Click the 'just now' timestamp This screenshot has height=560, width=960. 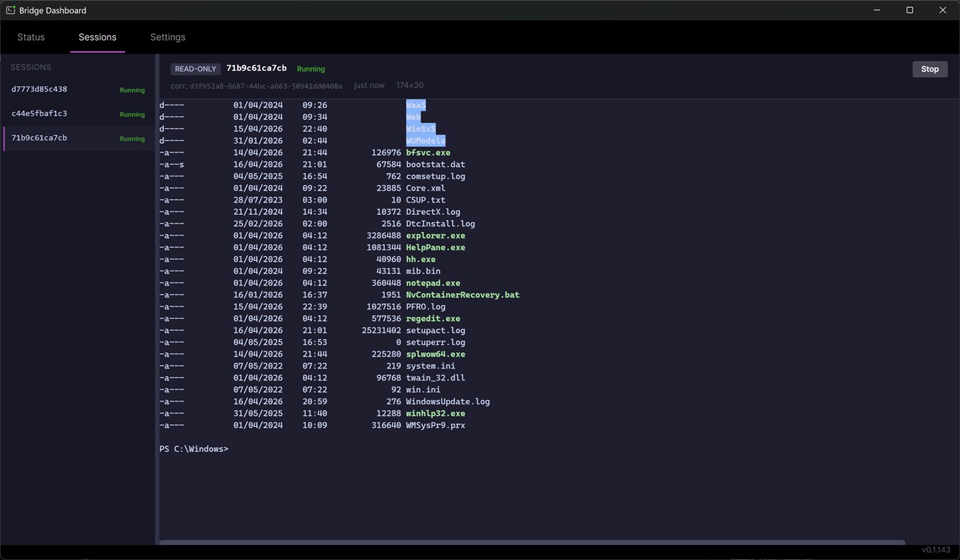tap(369, 85)
